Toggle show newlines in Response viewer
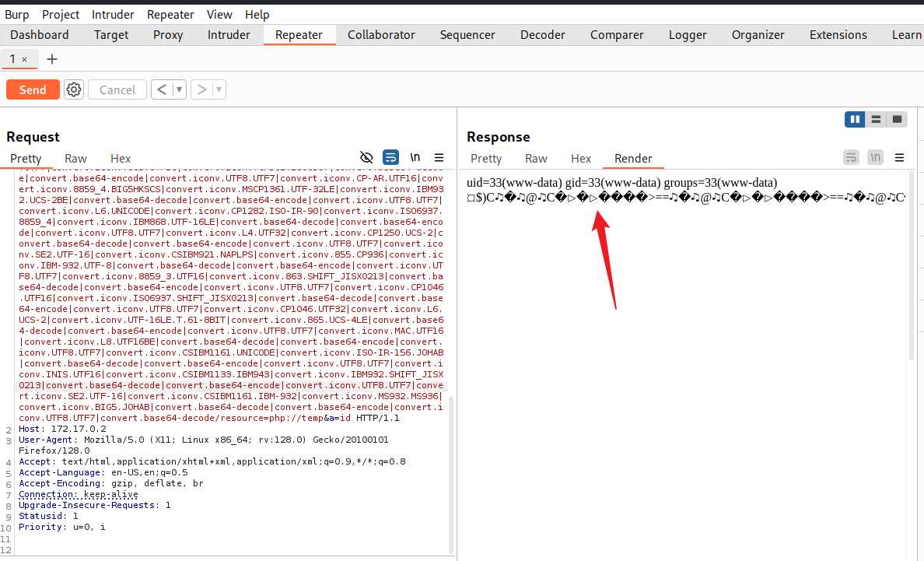This screenshot has width=924, height=561. (x=875, y=157)
